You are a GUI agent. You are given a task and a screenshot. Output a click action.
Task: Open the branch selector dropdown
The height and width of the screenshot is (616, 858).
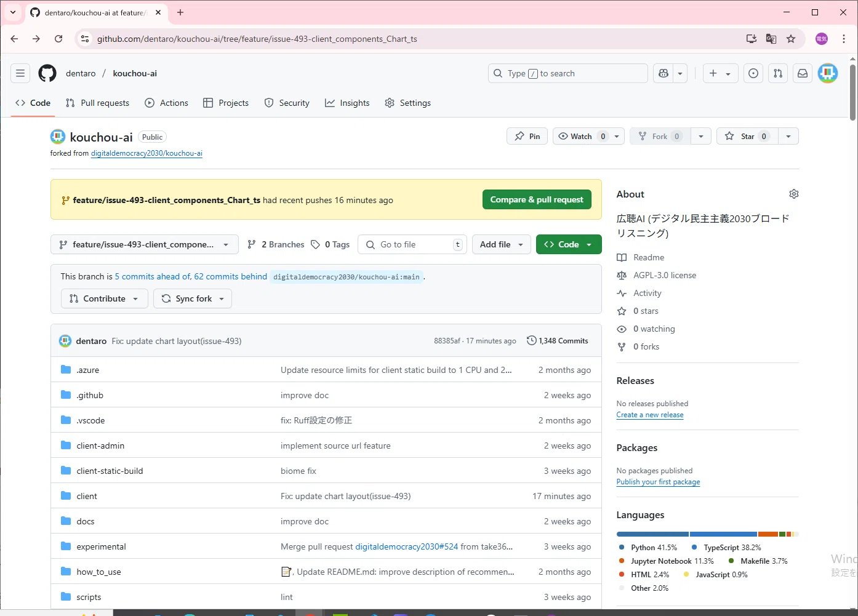144,244
